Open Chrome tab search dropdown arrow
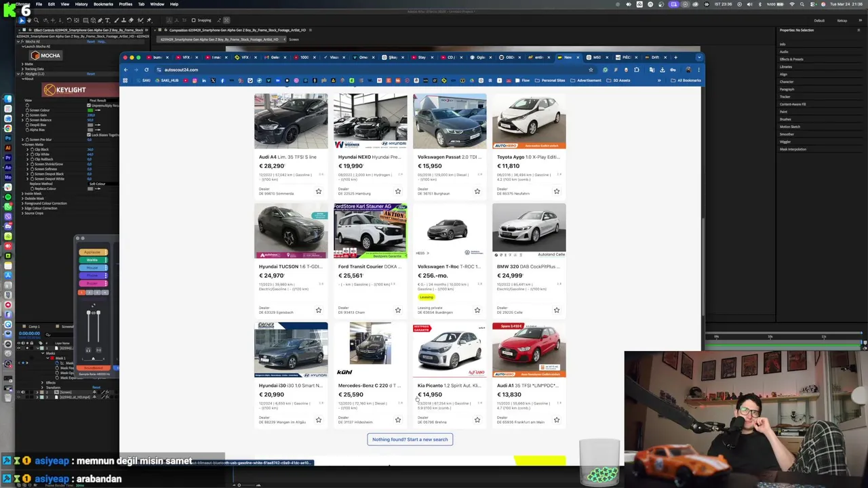This screenshot has width=868, height=488. click(699, 58)
